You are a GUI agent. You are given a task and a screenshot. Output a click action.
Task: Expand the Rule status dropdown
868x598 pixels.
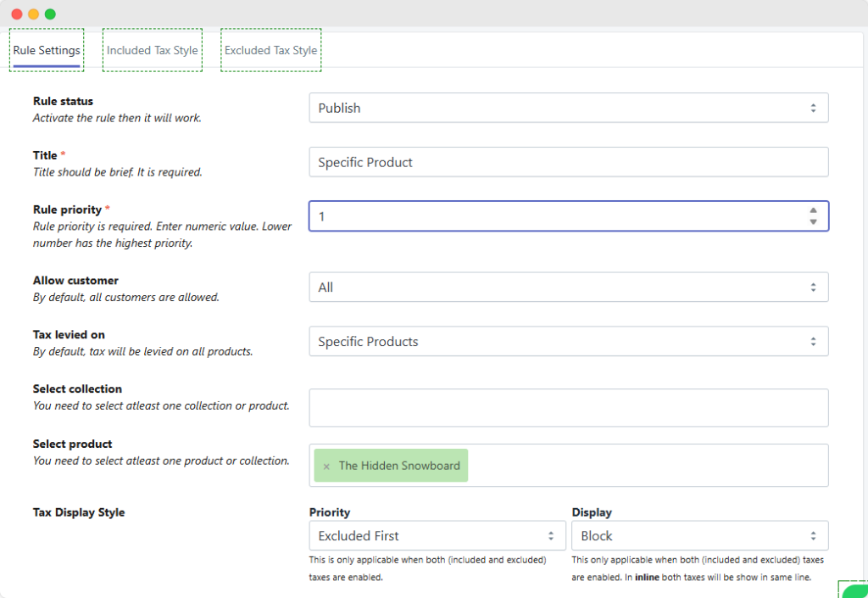tap(568, 108)
